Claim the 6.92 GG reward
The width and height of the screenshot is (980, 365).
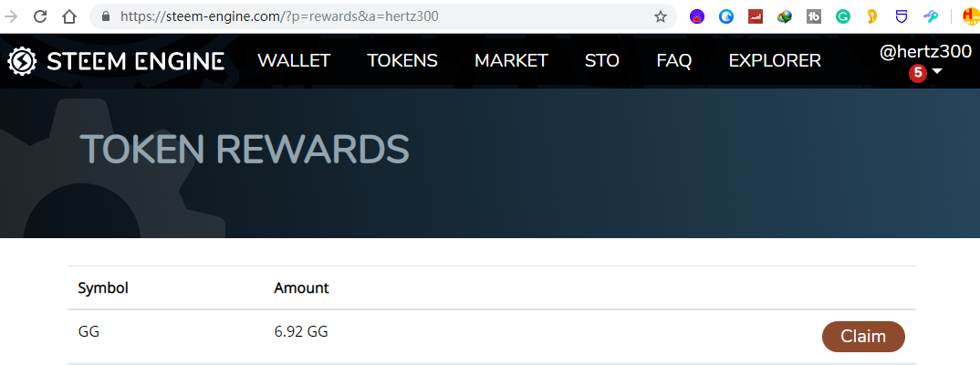pos(863,336)
